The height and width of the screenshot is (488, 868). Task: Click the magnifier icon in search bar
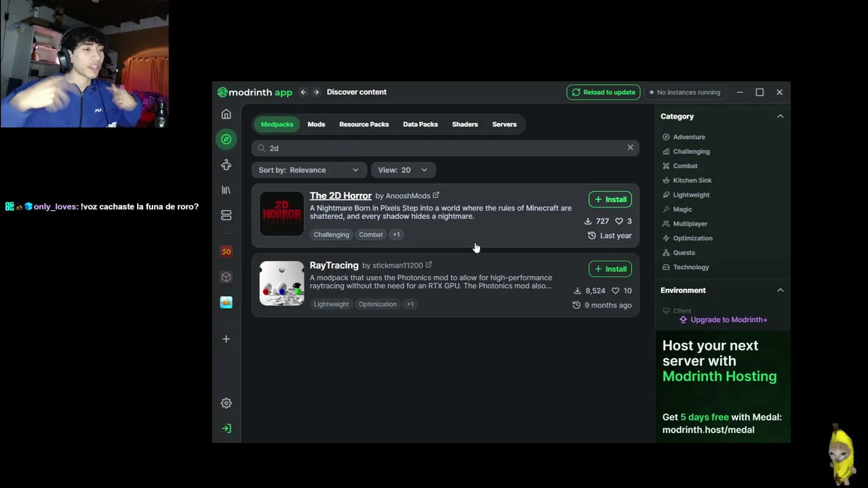point(262,148)
